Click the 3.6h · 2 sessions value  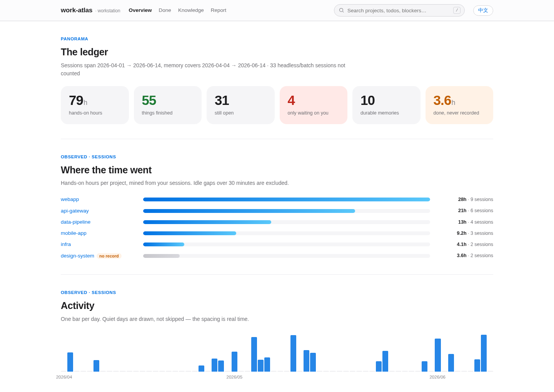(x=475, y=256)
